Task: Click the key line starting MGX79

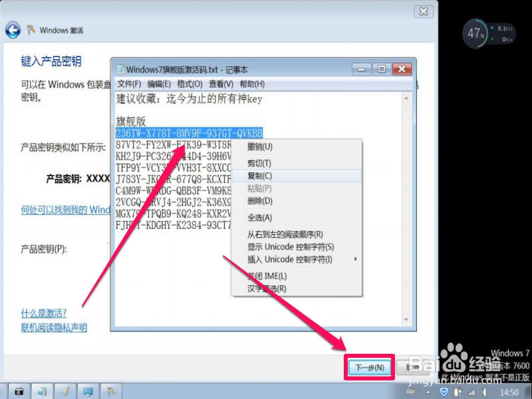Action: click(174, 213)
